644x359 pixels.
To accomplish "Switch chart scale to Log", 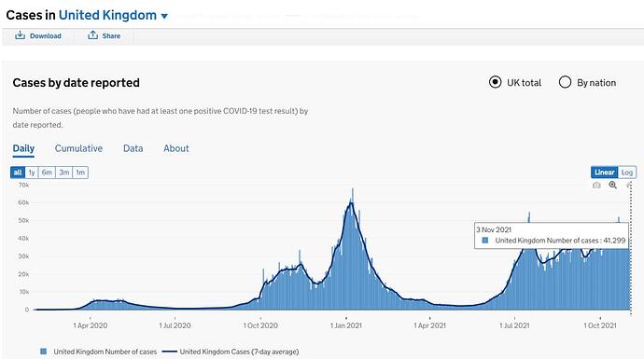I will (x=627, y=173).
